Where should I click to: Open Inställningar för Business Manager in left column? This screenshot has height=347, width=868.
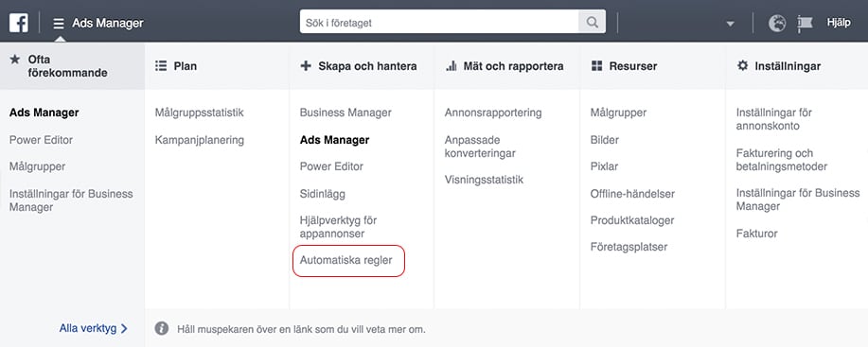pos(71,200)
